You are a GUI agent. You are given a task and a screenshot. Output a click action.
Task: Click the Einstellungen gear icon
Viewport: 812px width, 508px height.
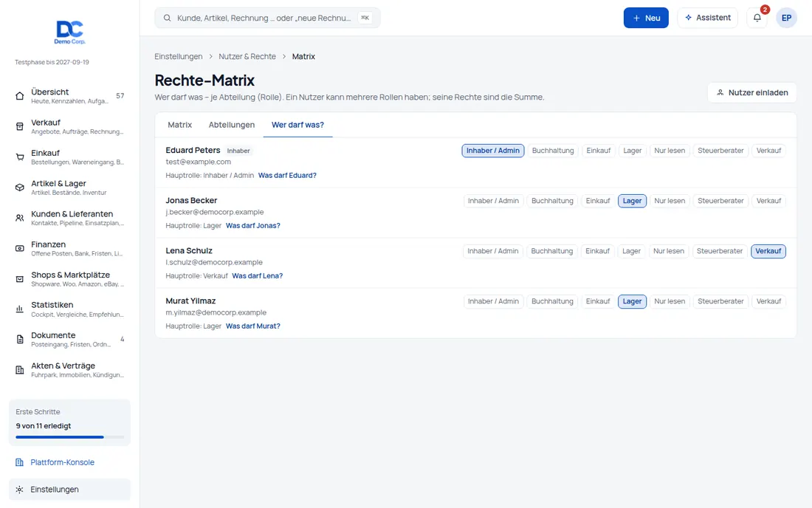coord(20,490)
